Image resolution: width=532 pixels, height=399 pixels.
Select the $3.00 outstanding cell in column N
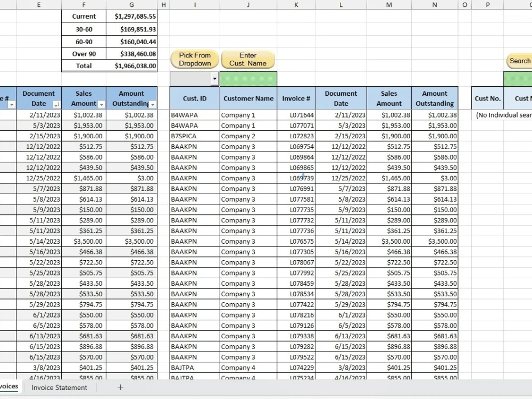tap(435, 178)
